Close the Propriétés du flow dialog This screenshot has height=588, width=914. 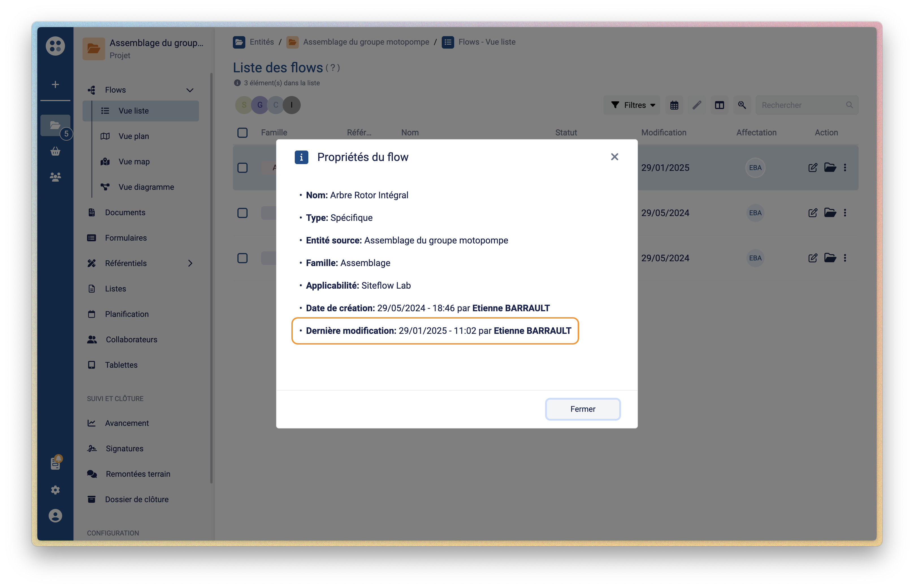614,157
